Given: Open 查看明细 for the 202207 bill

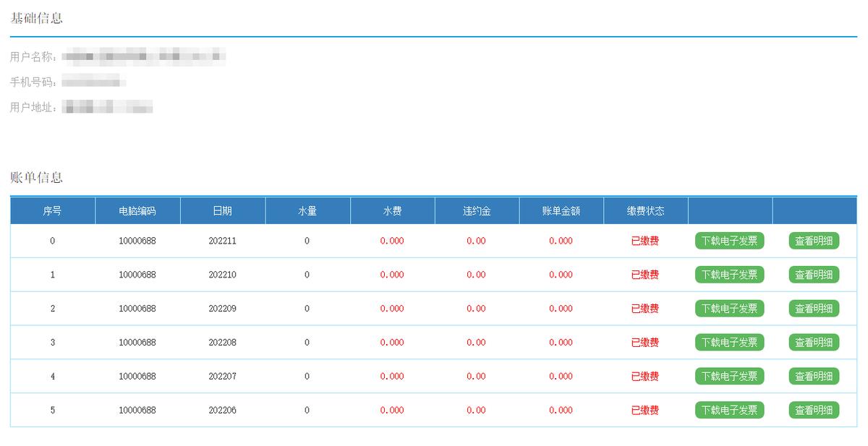Looking at the screenshot, I should pyautogui.click(x=812, y=376).
